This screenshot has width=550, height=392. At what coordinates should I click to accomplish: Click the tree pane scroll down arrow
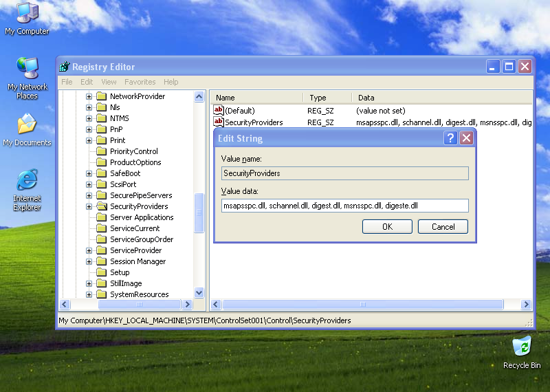(x=199, y=292)
